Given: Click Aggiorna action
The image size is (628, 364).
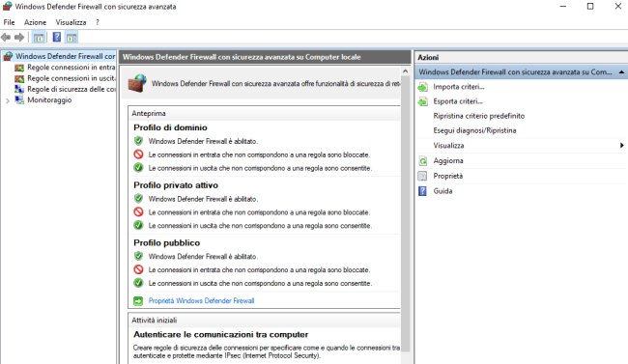Looking at the screenshot, I should [448, 160].
